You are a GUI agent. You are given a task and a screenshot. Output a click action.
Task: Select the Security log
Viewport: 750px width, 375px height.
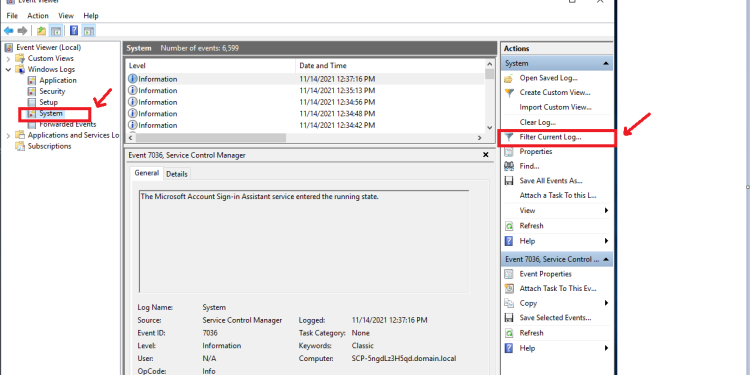pos(52,91)
